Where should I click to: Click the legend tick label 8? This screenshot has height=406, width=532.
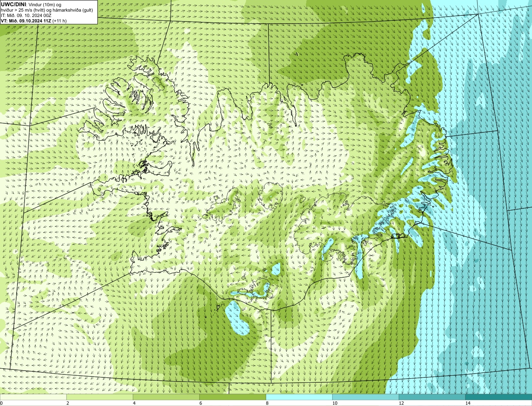coord(267,403)
